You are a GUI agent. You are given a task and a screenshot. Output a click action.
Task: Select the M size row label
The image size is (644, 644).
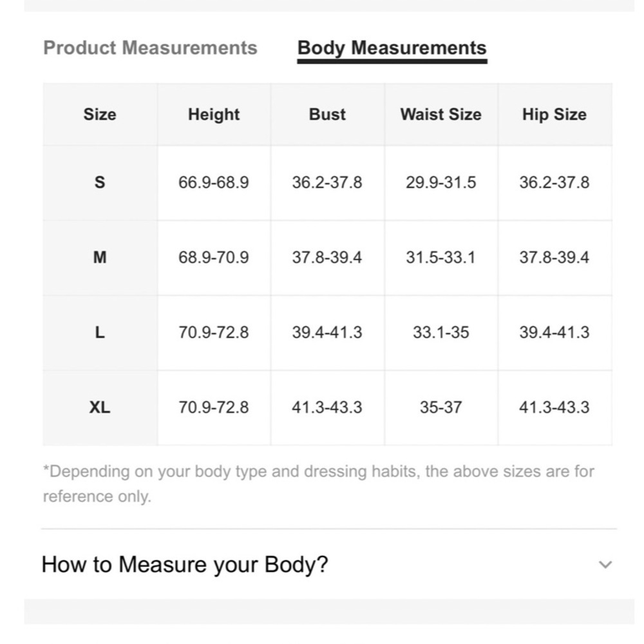point(100,258)
